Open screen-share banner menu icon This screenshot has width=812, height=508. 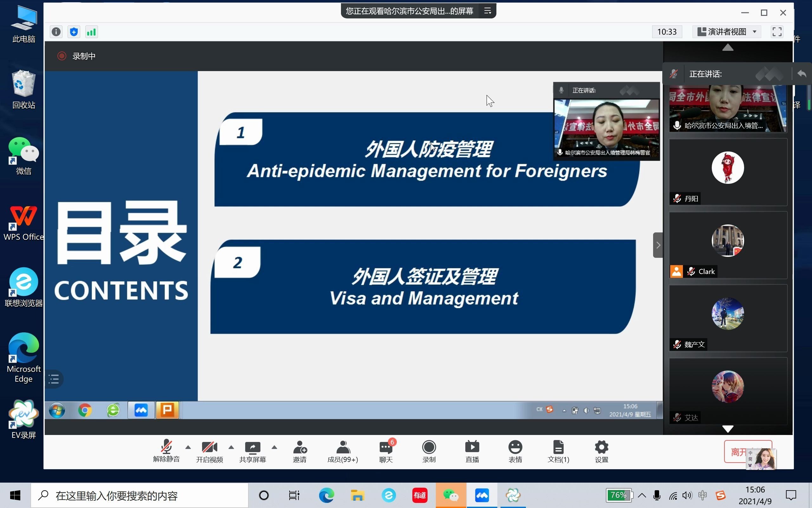[x=488, y=11]
